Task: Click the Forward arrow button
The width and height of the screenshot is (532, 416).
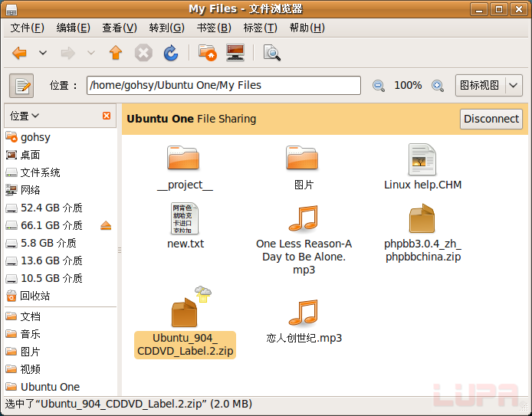Action: pyautogui.click(x=68, y=53)
